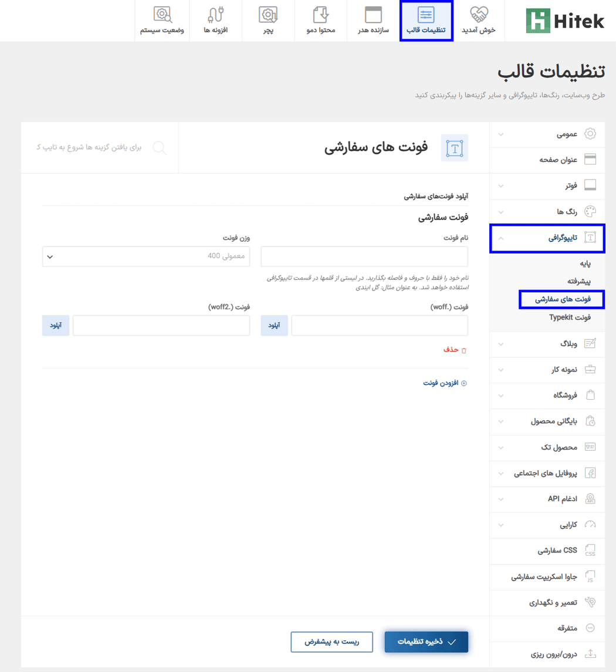
Task: Expand the عمومی sidebar section
Action: (x=547, y=134)
